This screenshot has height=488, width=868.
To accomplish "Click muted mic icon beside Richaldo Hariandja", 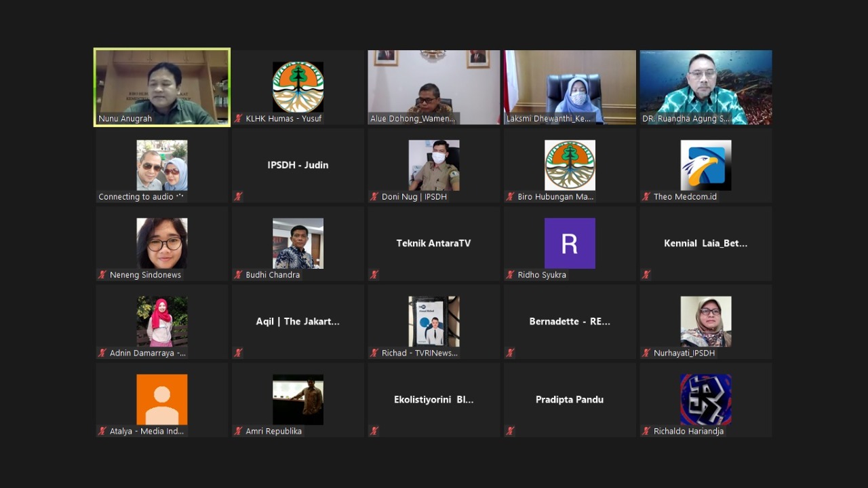I will pyautogui.click(x=646, y=431).
